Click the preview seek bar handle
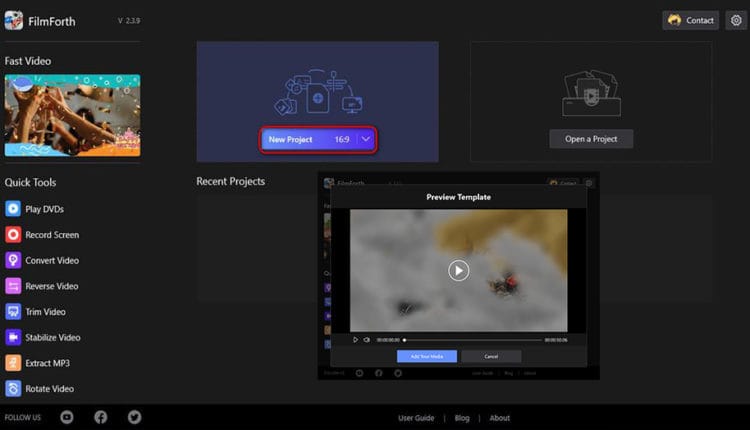This screenshot has width=750, height=430. 404,340
